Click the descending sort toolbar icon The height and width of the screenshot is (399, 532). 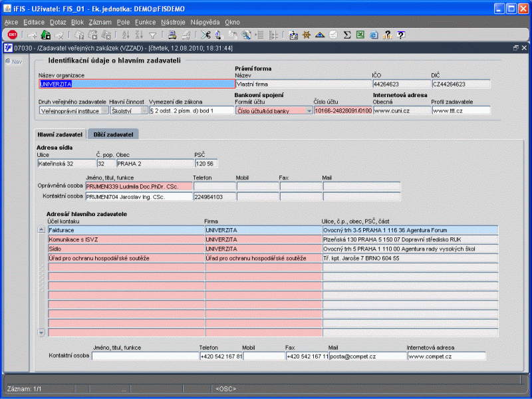[139, 35]
